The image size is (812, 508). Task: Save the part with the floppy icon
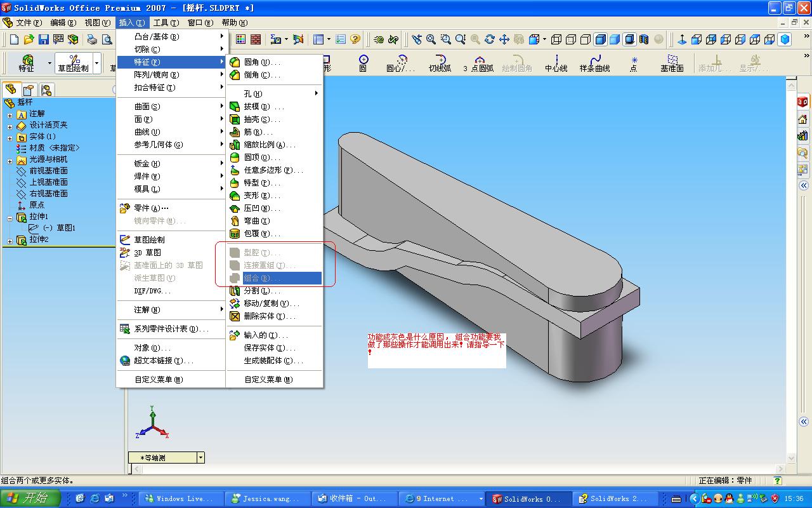(x=44, y=39)
